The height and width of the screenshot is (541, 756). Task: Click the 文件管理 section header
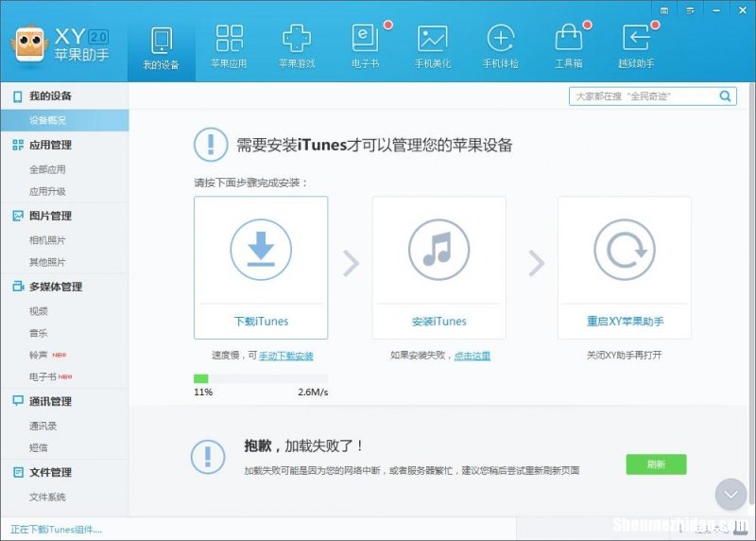(50, 473)
